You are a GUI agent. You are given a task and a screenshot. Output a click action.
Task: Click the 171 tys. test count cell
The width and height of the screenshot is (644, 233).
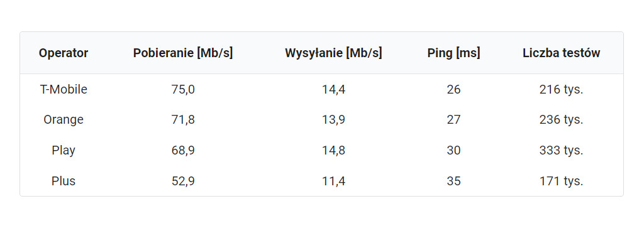562,181
